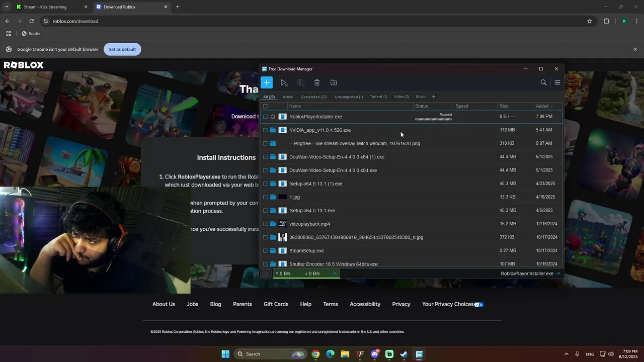Click the pause all downloads toolbar icon
This screenshot has width=644, height=362.
tap(300, 82)
